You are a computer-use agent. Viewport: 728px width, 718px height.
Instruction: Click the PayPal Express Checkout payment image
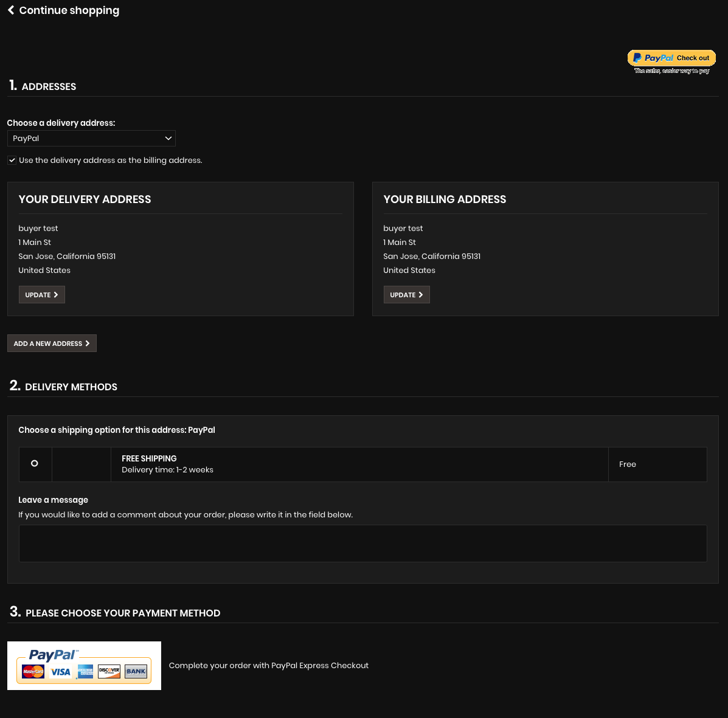point(84,666)
